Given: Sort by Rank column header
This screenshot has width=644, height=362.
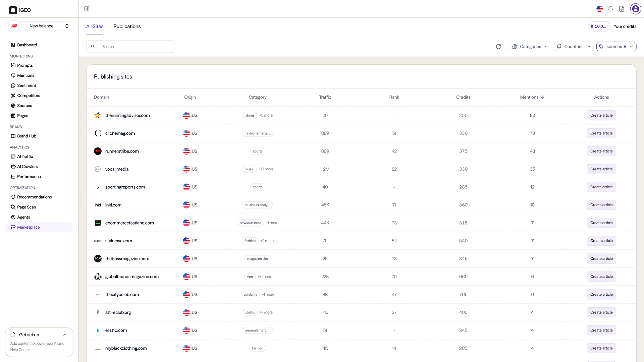Looking at the screenshot, I should click(x=394, y=97).
